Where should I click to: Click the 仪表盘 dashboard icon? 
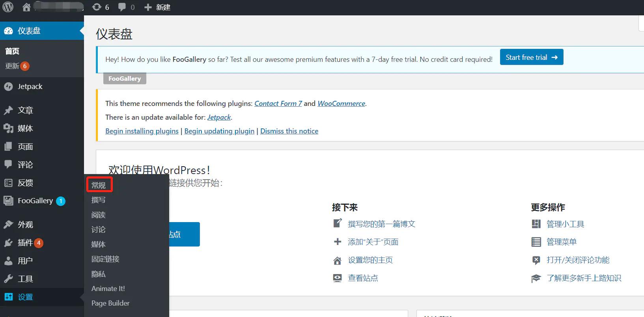pyautogui.click(x=8, y=31)
